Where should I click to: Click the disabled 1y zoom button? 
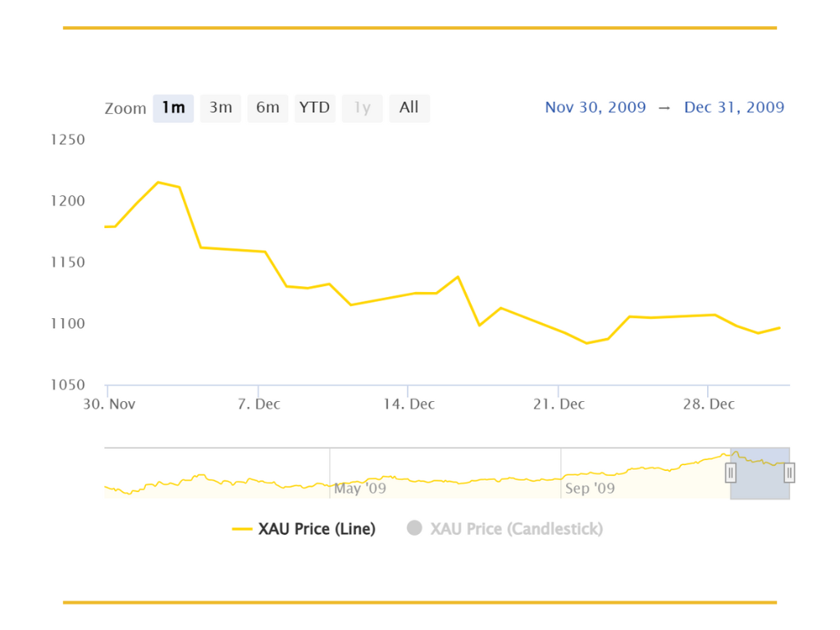point(362,108)
